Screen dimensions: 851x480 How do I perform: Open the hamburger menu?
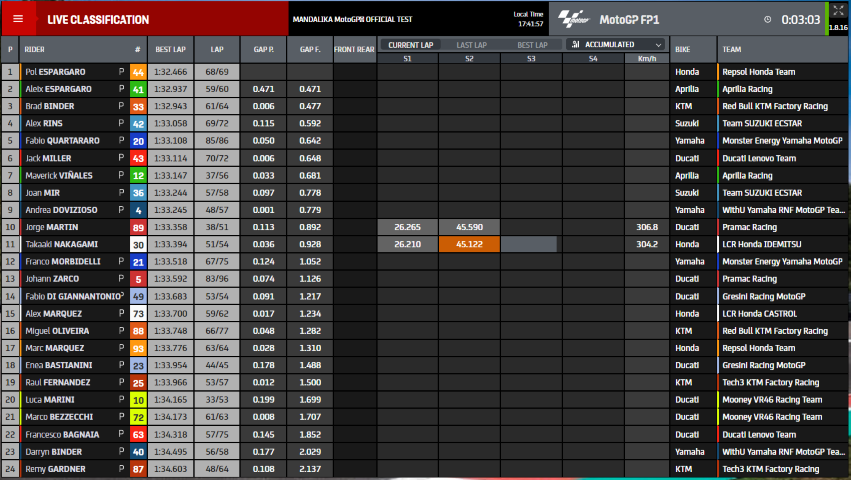coord(18,19)
